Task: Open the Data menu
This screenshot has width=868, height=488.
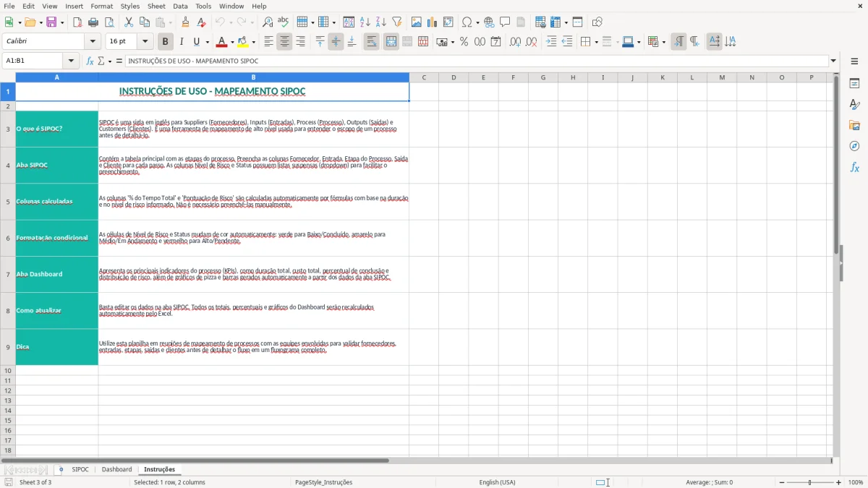Action: point(180,6)
